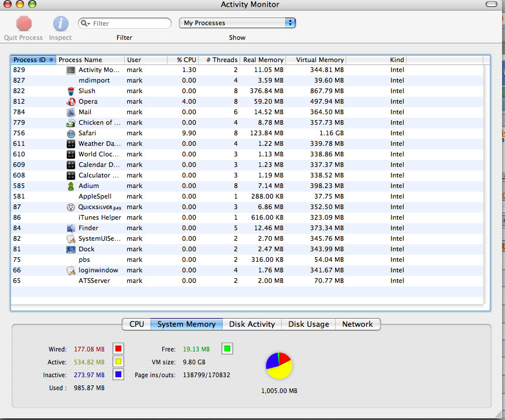Sort by User column header

pos(146,60)
